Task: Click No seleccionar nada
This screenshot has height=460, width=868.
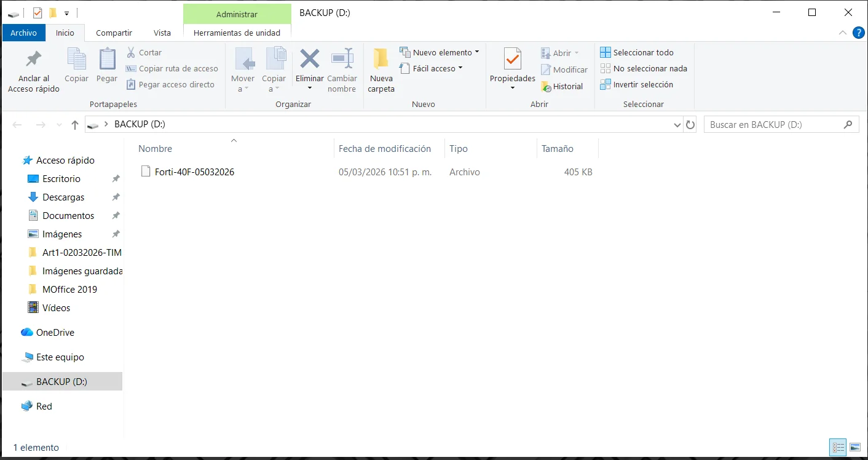Action: 644,69
